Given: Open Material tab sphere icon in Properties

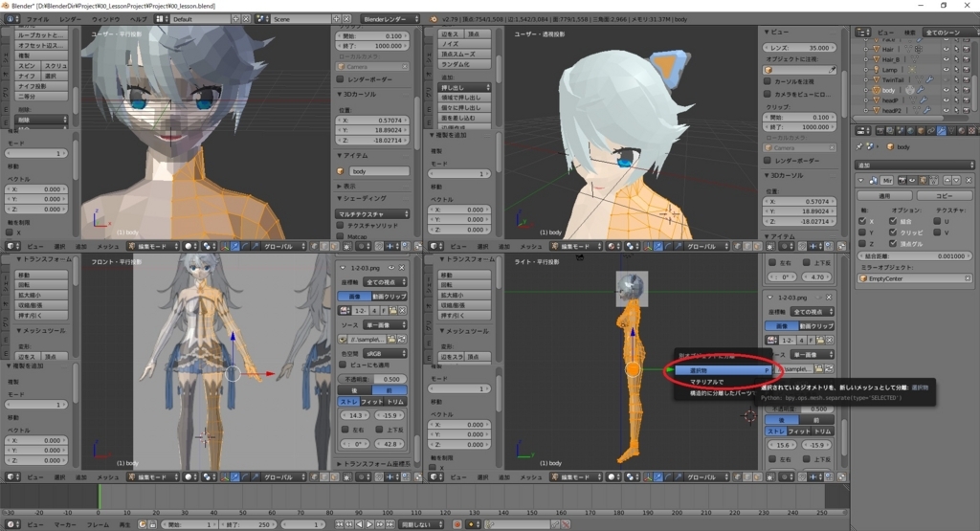Looking at the screenshot, I should click(x=961, y=130).
